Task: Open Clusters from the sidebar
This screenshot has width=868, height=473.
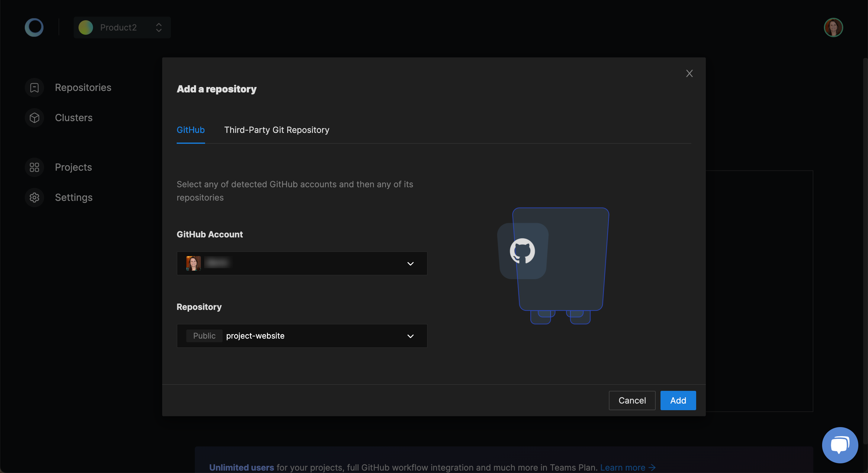Action: coord(73,117)
